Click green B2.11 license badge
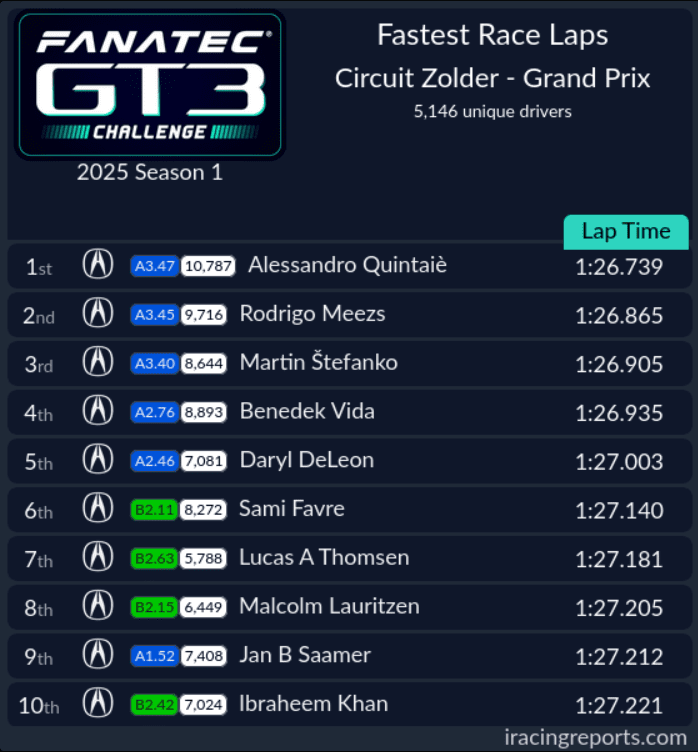698x752 pixels. tap(154, 509)
